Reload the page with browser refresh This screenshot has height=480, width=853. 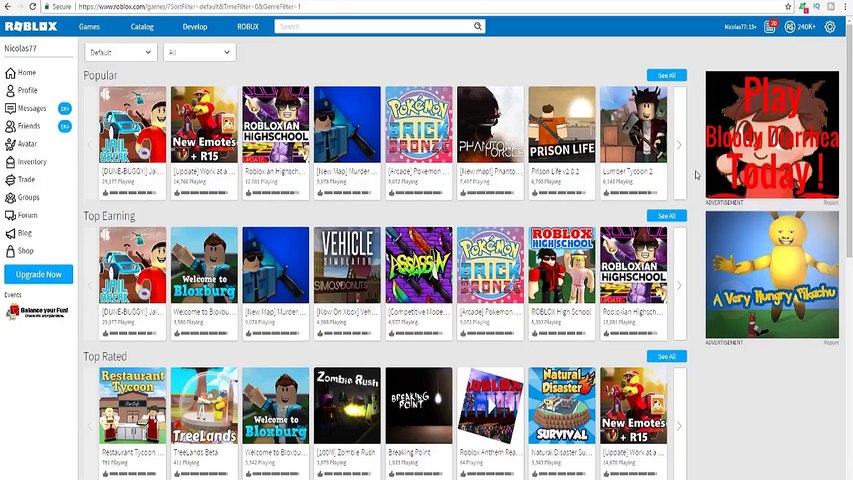tap(33, 7)
